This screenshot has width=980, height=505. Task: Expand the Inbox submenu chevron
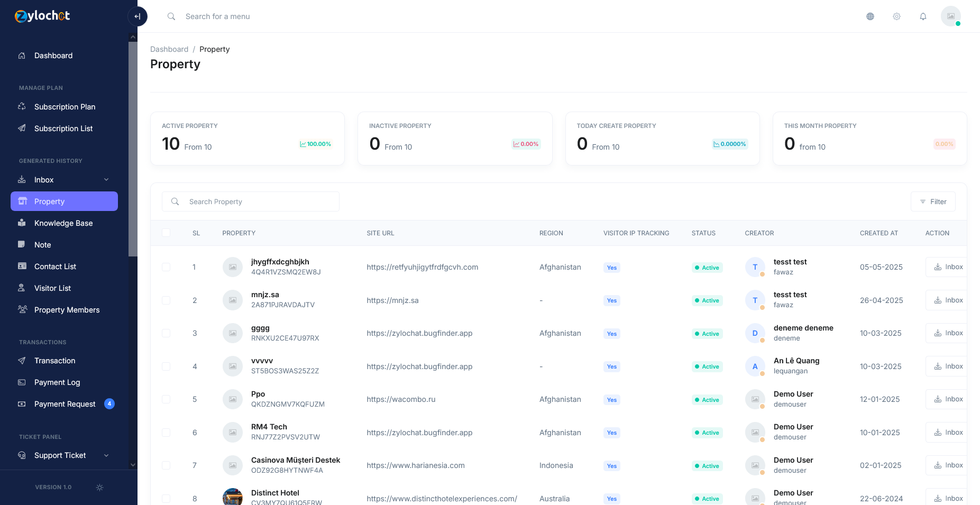point(106,180)
